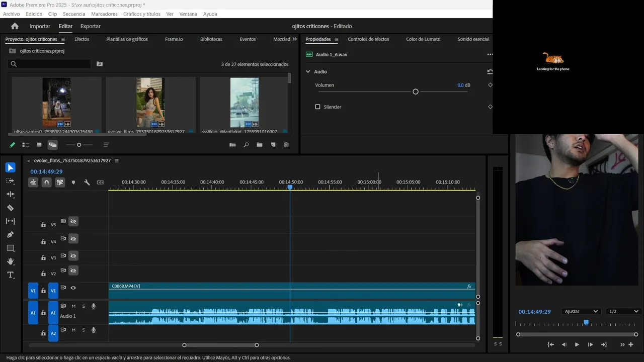This screenshot has width=644, height=362.
Task: Switch project panel to list view
Action: click(x=26, y=145)
